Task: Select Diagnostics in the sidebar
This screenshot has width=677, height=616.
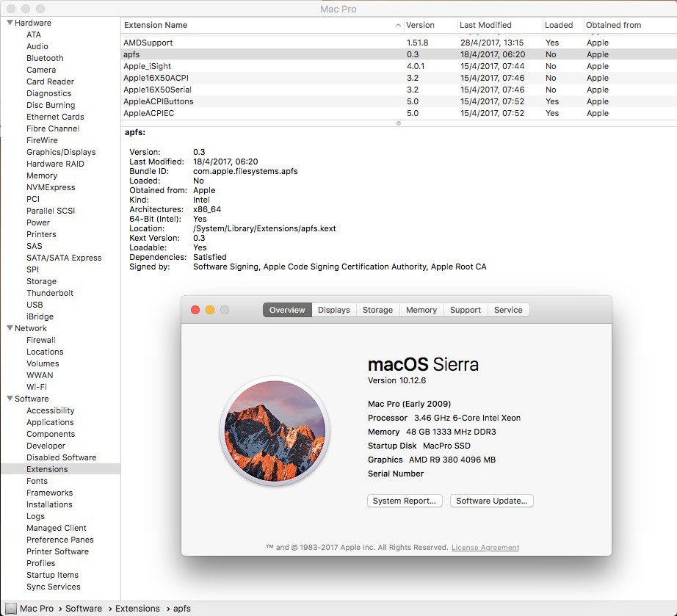Action: (x=48, y=93)
